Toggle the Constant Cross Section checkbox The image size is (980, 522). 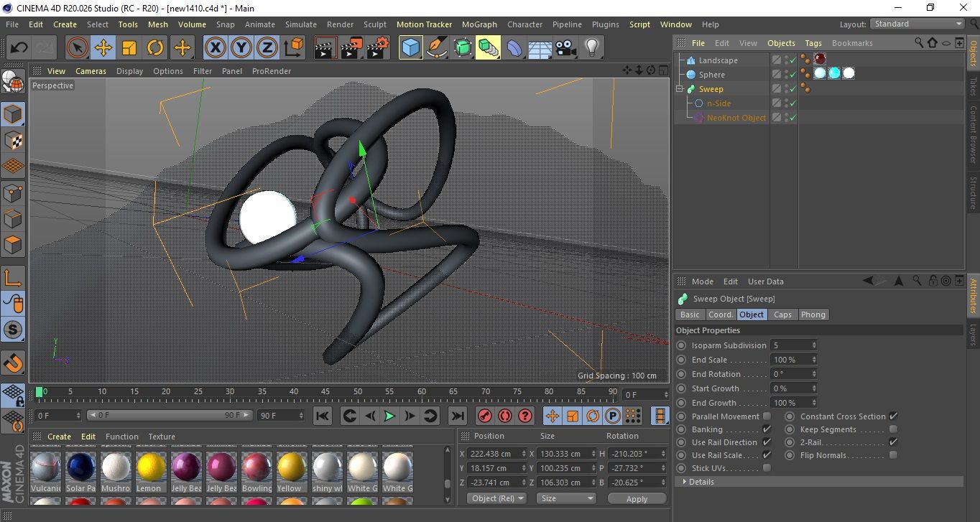coord(893,416)
